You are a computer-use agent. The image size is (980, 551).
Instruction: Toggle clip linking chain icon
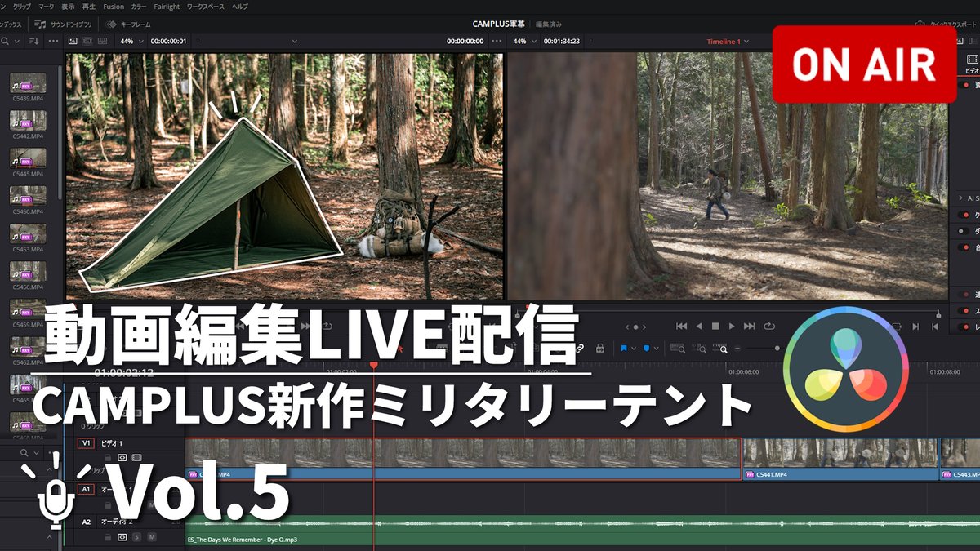coord(580,348)
